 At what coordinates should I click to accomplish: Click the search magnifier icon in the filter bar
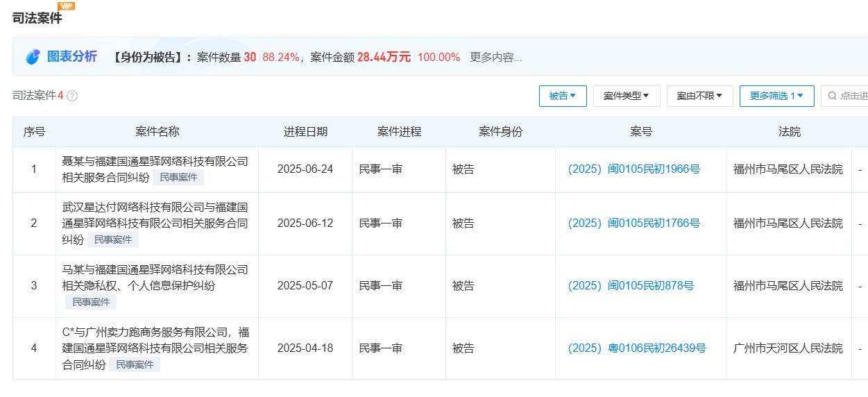point(831,96)
